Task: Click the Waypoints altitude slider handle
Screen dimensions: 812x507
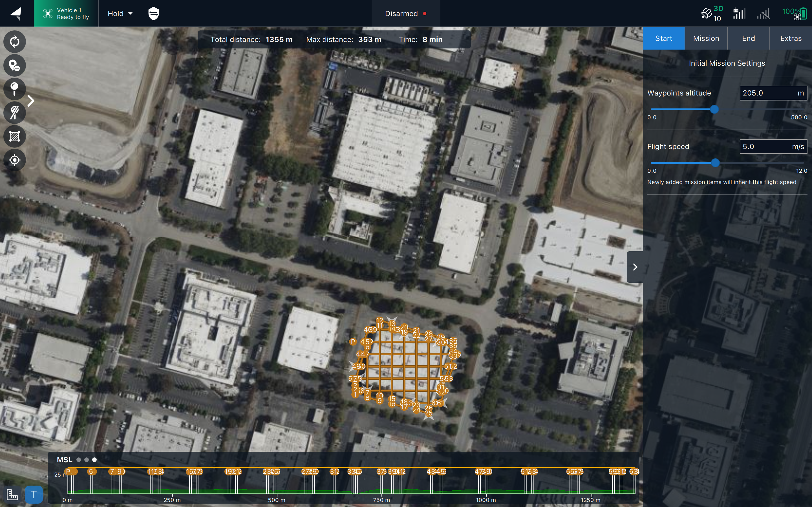Action: tap(714, 109)
